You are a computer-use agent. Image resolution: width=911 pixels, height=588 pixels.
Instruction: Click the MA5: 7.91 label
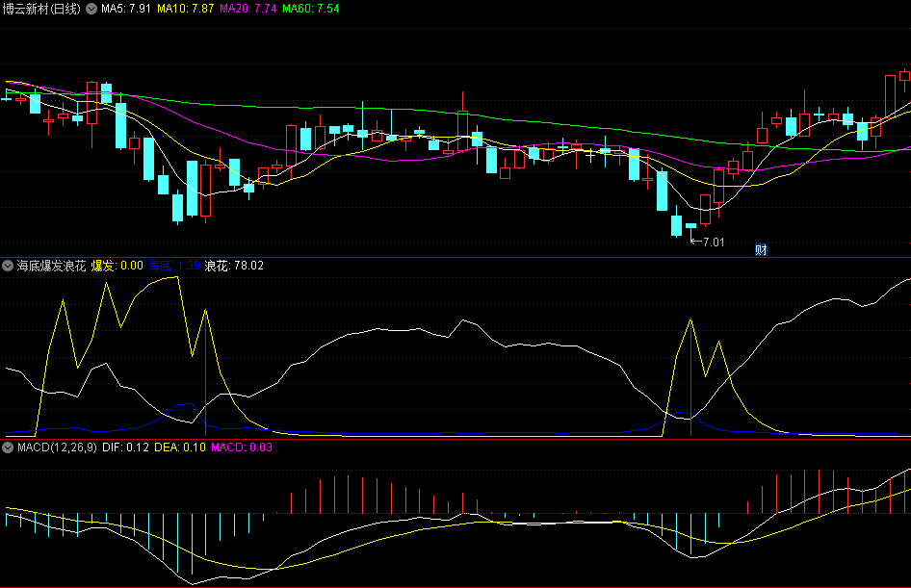coord(126,9)
